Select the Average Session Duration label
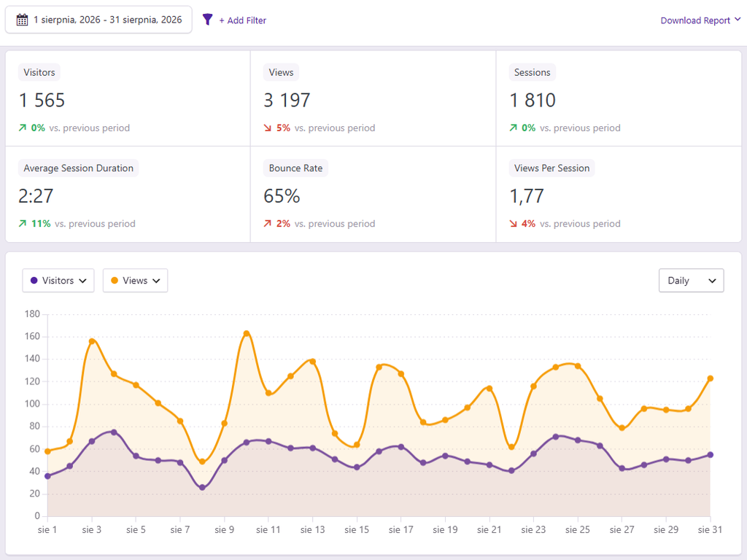Viewport: 747px width, 560px height. tap(79, 168)
